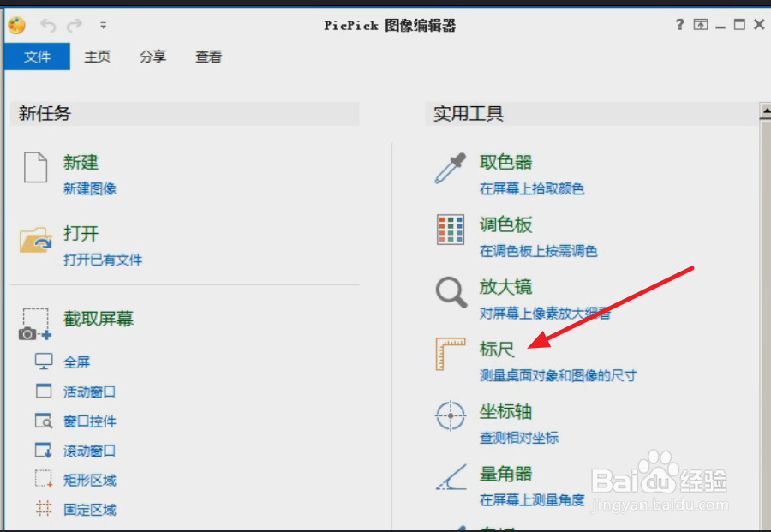Open the 文件 tab
This screenshot has height=532, width=771.
(x=38, y=57)
